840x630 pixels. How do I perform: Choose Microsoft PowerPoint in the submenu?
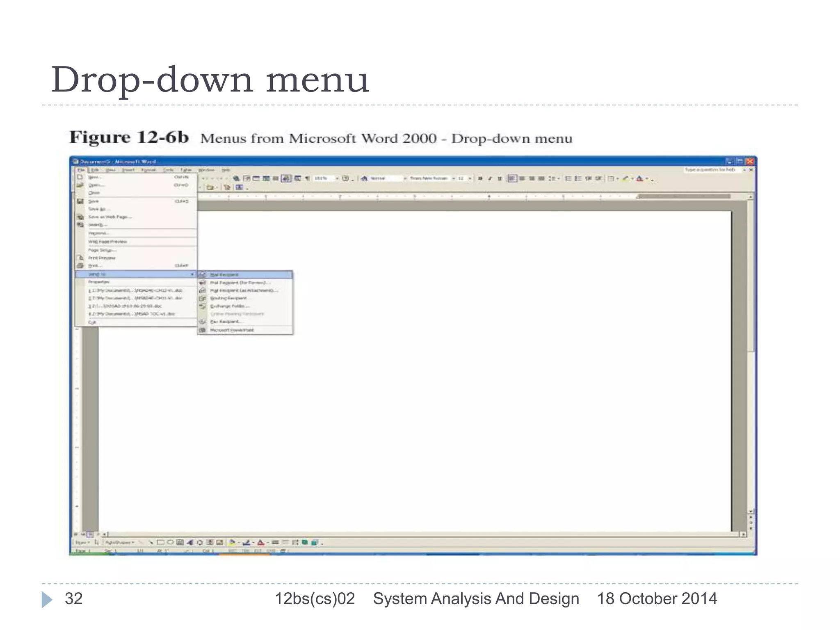245,330
